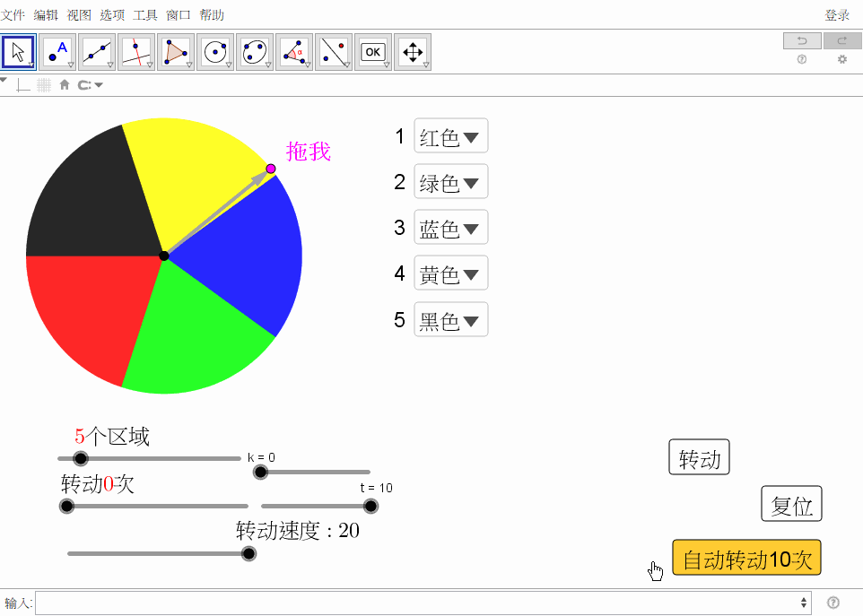Click the 转动0次 slider handle
The width and height of the screenshot is (863, 616).
click(x=66, y=506)
